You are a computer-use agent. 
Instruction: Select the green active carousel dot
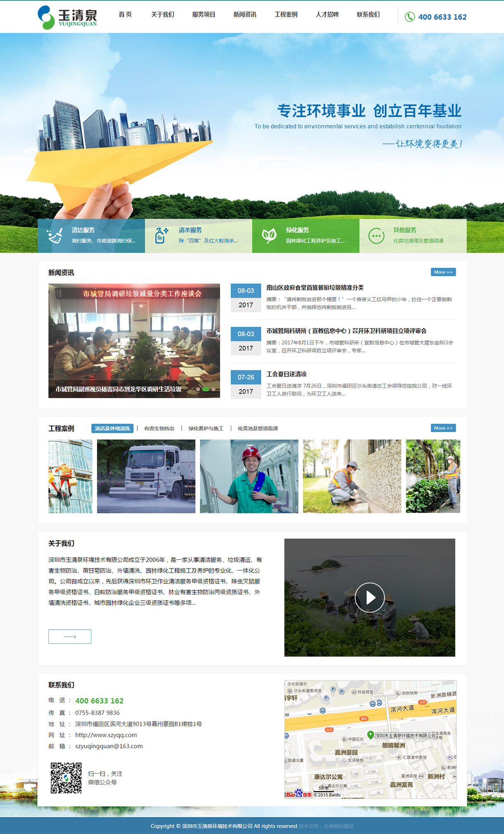205,389
